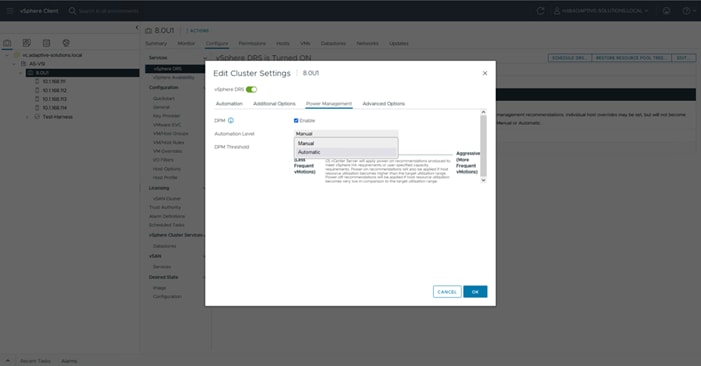Choose Manual from the automation list

(346, 143)
